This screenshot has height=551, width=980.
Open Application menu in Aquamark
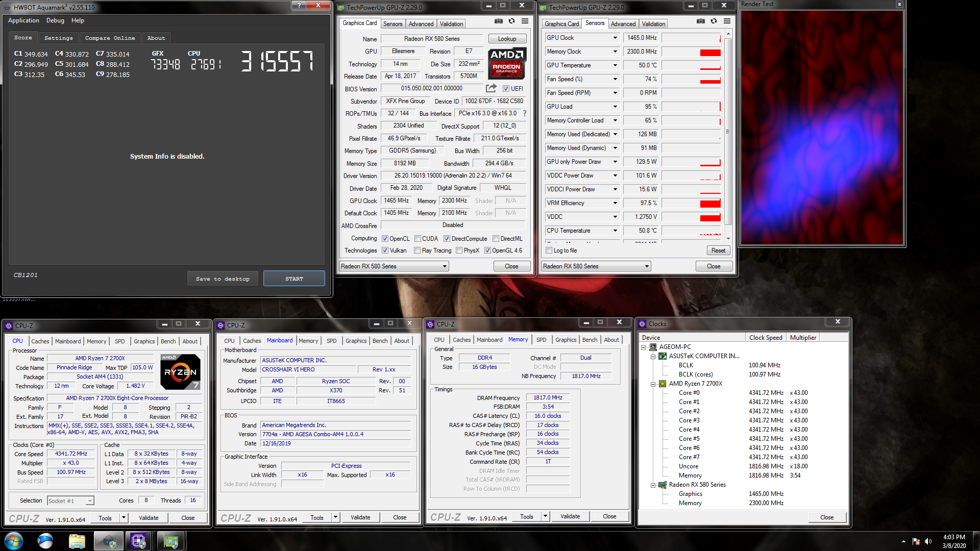point(23,20)
